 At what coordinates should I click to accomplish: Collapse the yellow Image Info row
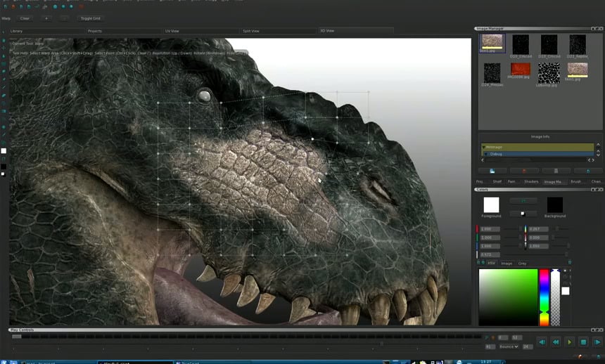tap(484, 147)
